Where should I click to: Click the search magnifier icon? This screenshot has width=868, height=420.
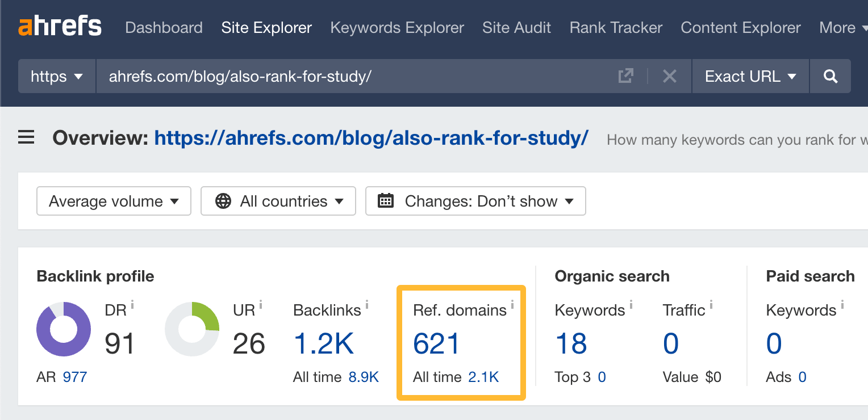pos(830,76)
